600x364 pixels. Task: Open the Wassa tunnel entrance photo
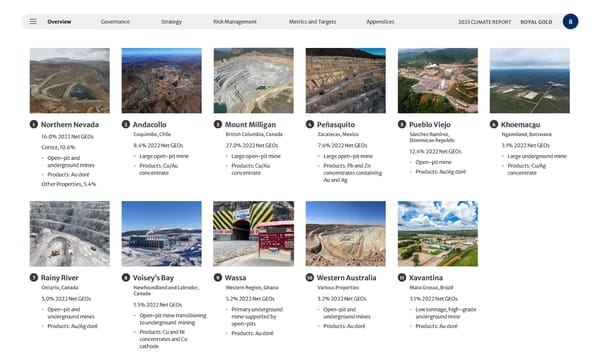pos(254,233)
